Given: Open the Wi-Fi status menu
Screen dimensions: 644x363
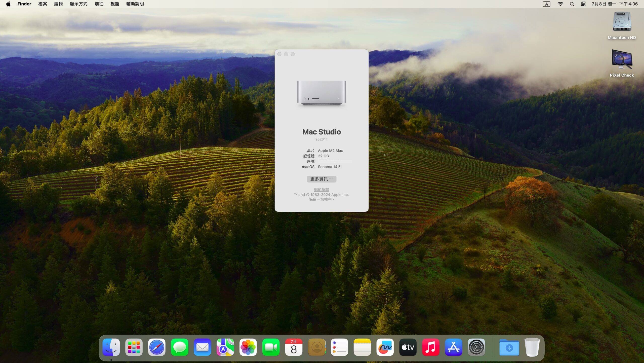Looking at the screenshot, I should pyautogui.click(x=560, y=4).
